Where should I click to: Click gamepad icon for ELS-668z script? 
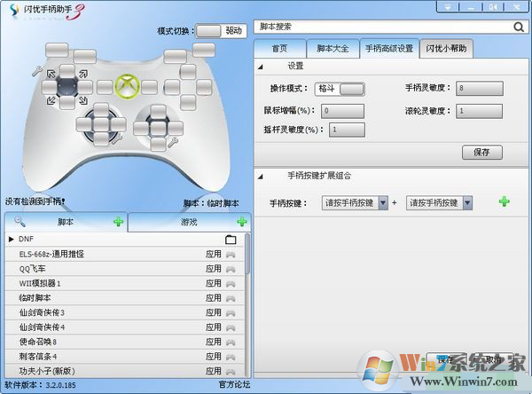coord(231,255)
